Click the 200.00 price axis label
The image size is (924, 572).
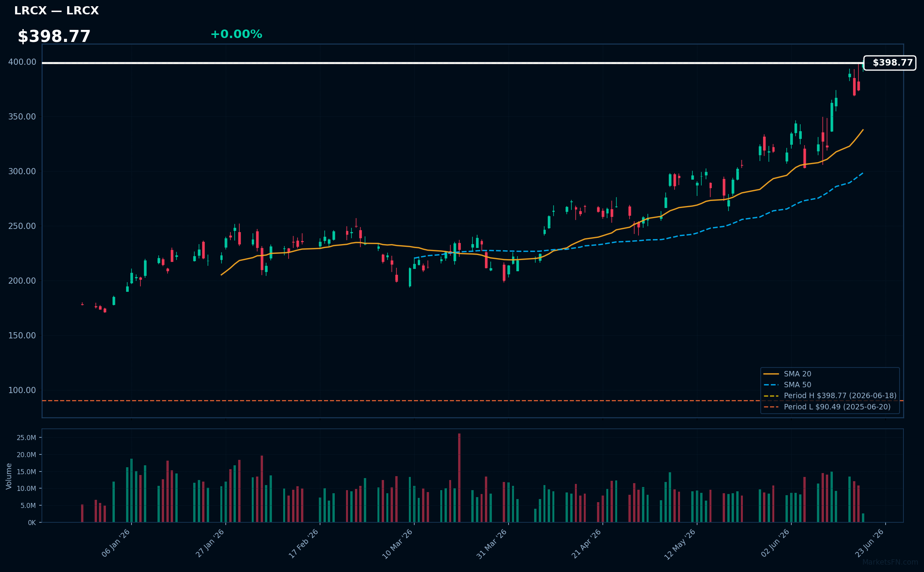pyautogui.click(x=22, y=281)
